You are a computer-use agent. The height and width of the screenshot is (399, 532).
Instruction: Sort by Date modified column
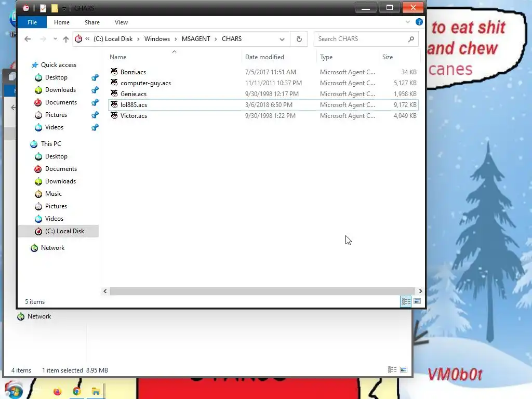click(264, 57)
